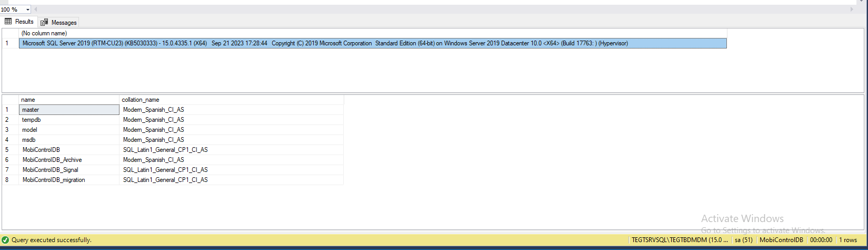Select the "MobiControlDB_Archive" name cell
The height and width of the screenshot is (250, 868).
point(69,160)
